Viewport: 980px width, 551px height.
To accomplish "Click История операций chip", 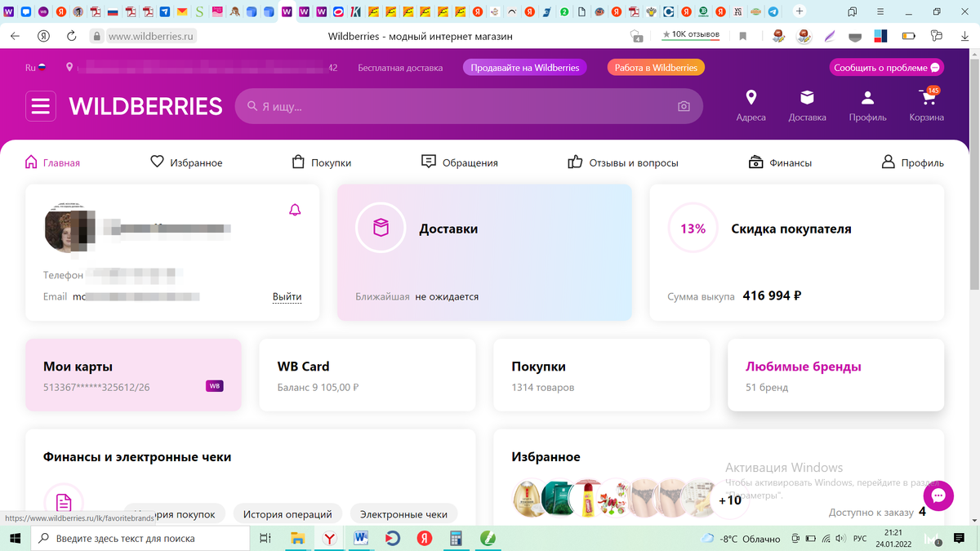I will (x=286, y=514).
